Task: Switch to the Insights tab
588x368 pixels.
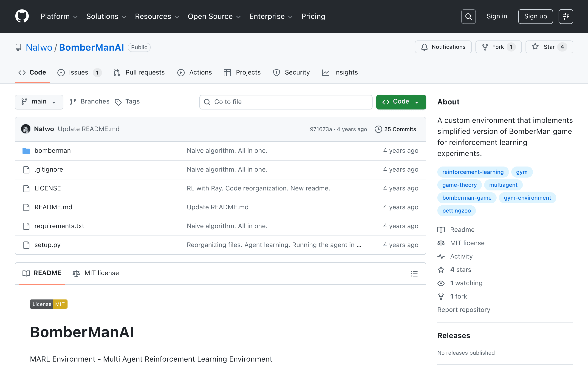Action: click(340, 72)
